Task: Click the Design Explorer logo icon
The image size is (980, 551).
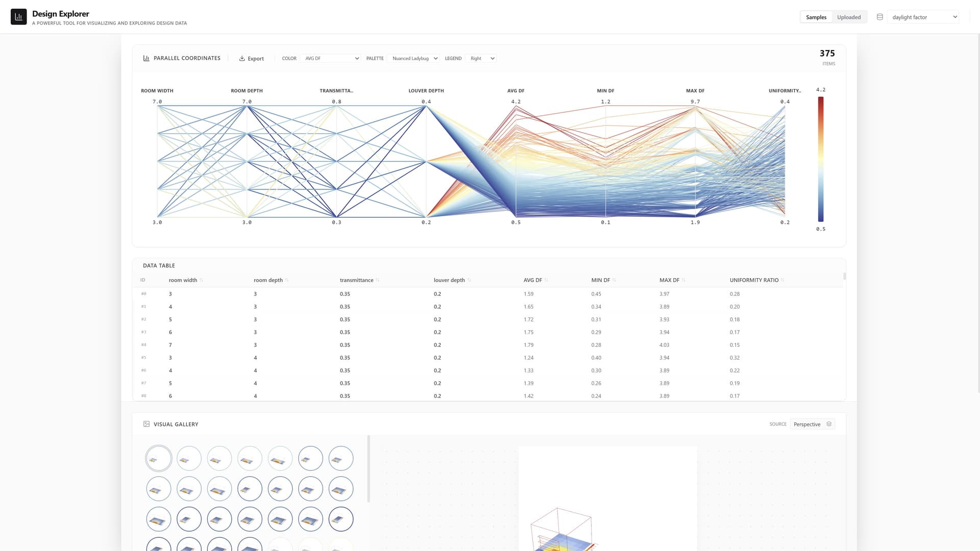Action: pyautogui.click(x=19, y=17)
